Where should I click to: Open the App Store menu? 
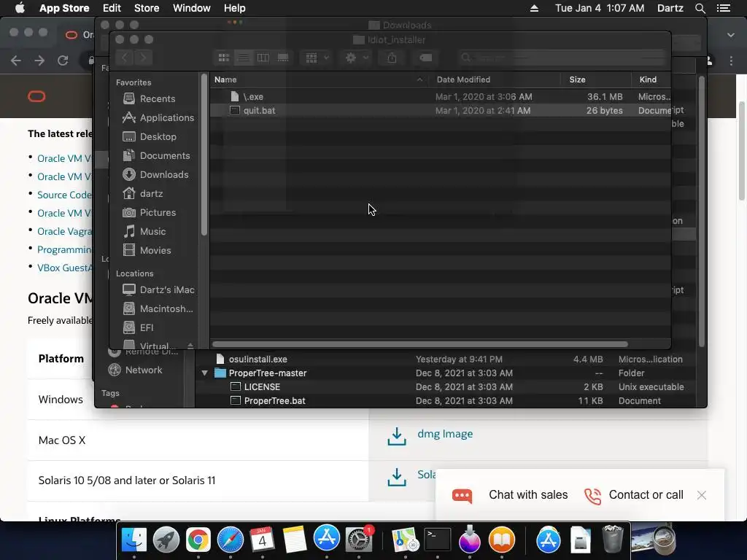[x=64, y=8]
